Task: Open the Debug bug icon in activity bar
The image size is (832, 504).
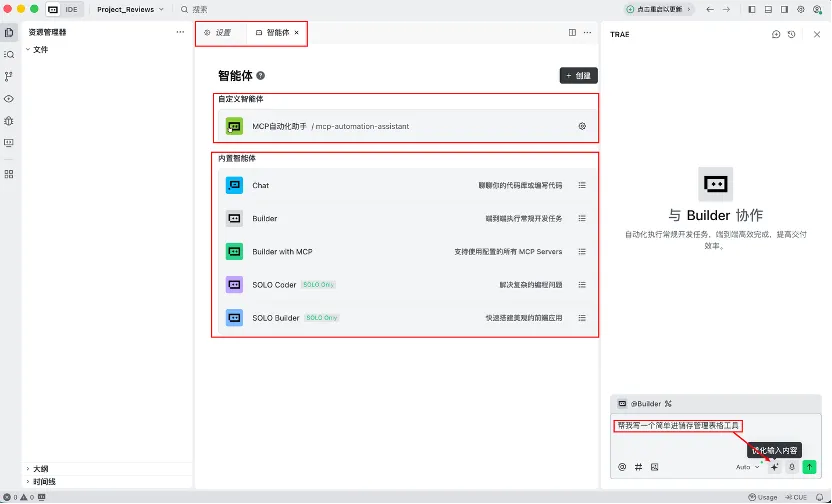Action: tap(9, 121)
